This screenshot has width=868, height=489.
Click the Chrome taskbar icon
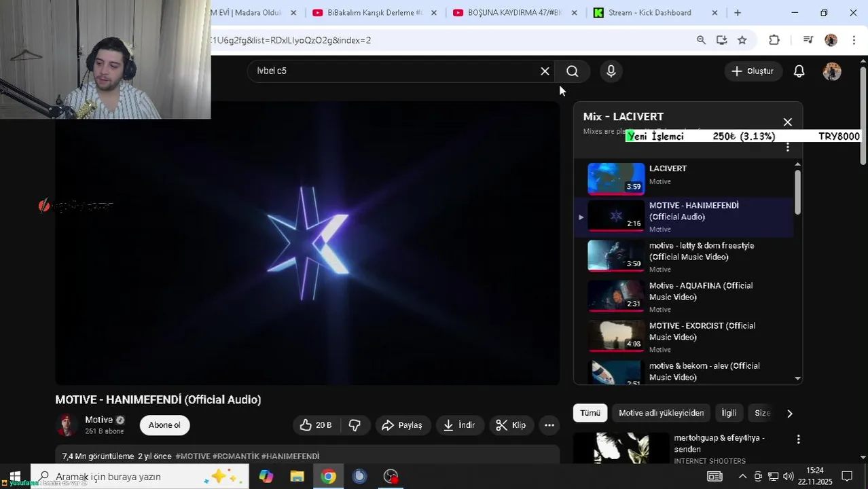pos(328,476)
